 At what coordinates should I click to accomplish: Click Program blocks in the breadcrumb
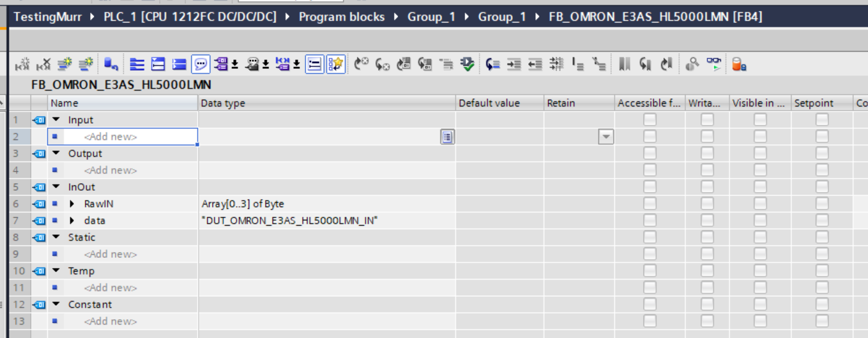point(342,16)
